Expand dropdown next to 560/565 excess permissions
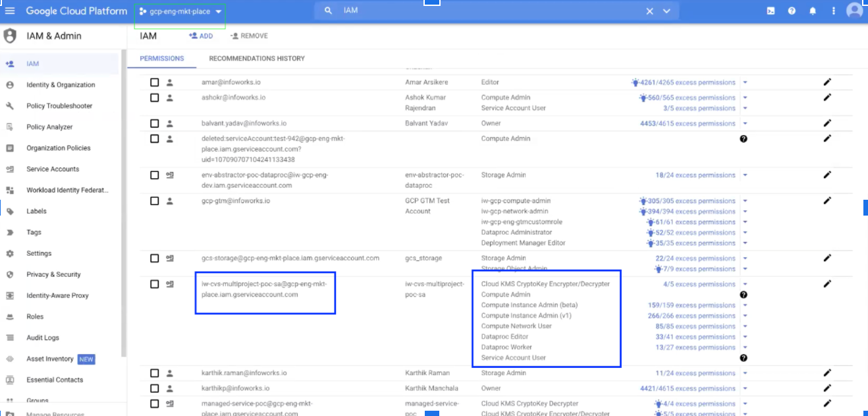The height and width of the screenshot is (416, 868). 745,98
